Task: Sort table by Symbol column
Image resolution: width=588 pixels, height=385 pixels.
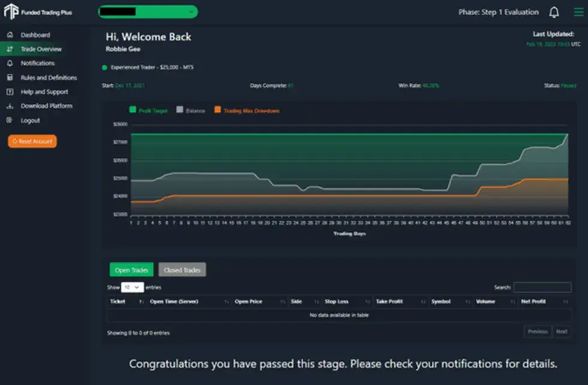Action: tap(451, 302)
